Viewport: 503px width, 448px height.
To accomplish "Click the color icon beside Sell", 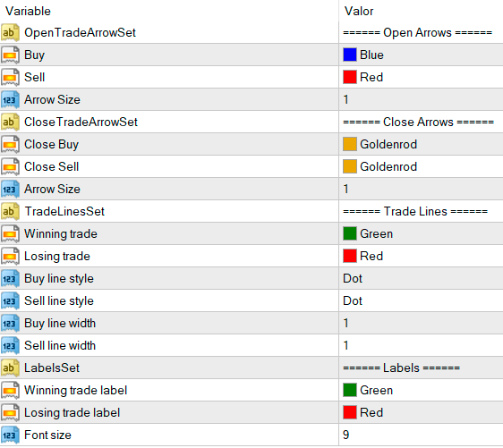I will pos(10,77).
